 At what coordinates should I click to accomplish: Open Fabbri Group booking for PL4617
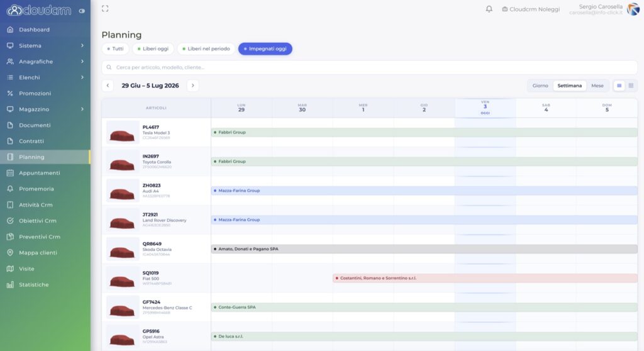click(x=425, y=132)
